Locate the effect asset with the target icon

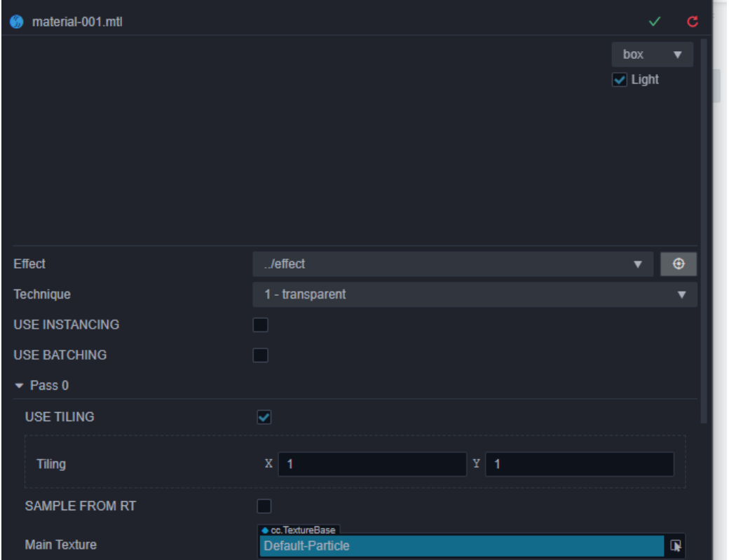[x=679, y=264]
